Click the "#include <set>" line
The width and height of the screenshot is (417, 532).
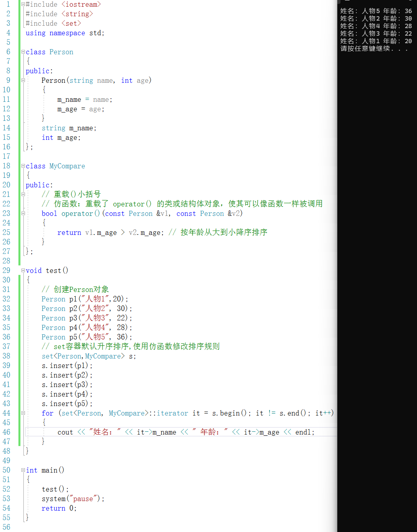[54, 23]
